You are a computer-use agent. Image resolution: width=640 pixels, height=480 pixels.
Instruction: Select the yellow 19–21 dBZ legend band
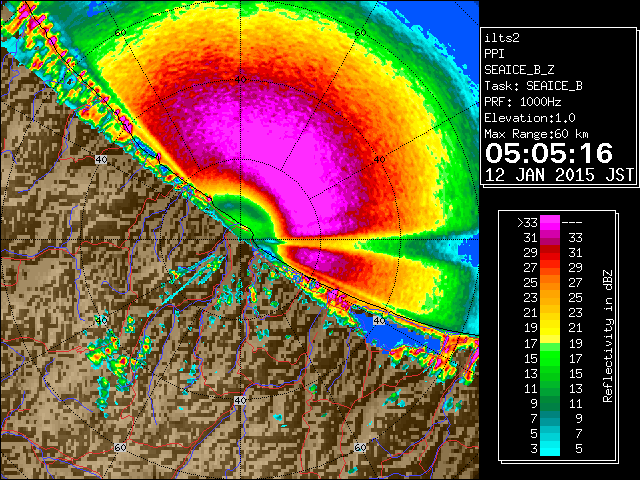(x=550, y=328)
